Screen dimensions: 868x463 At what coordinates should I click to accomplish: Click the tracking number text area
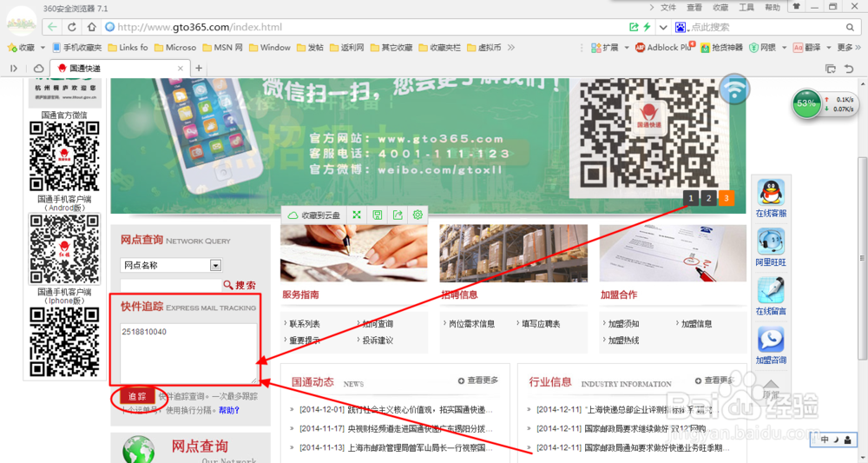[188, 354]
